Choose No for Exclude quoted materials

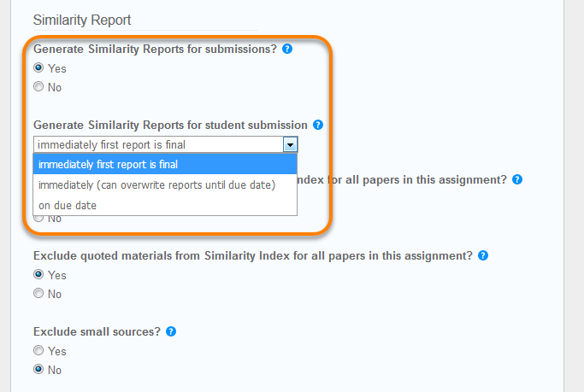(38, 294)
